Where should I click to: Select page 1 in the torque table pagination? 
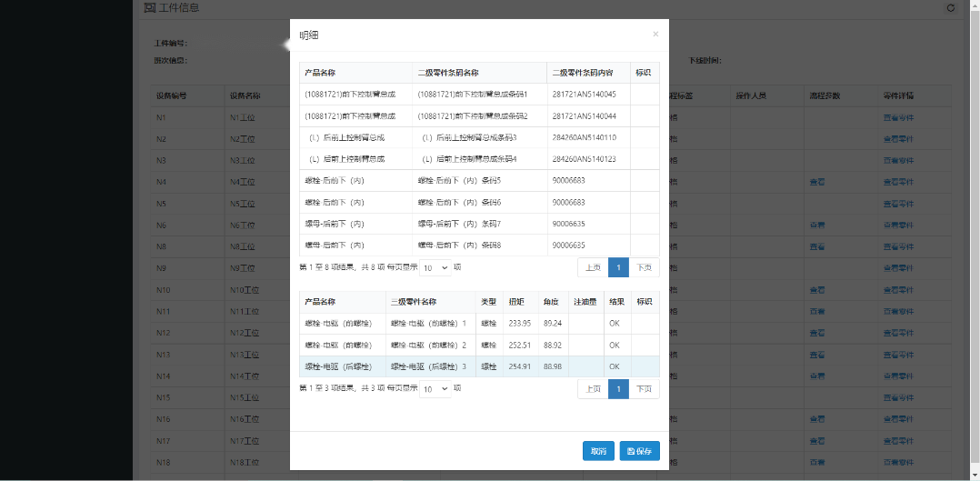click(x=618, y=388)
